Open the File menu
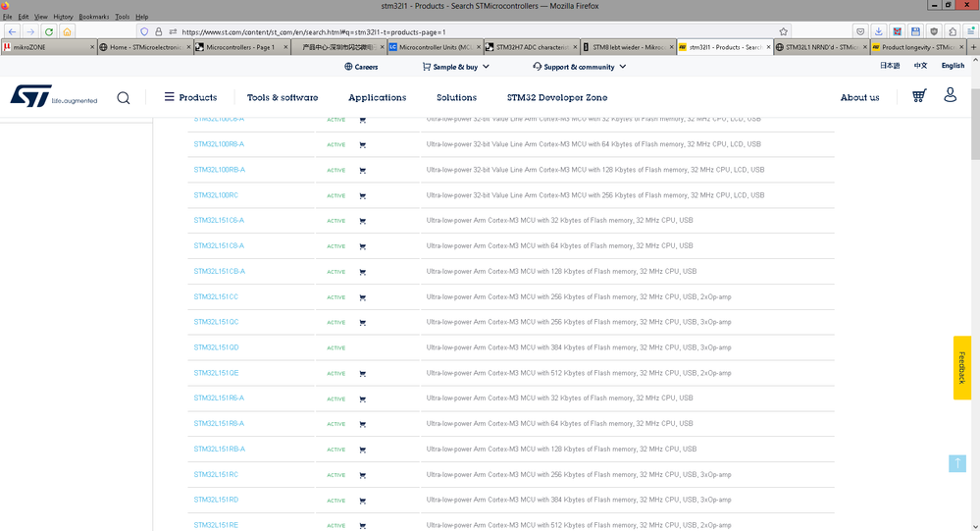Screen dimensions: 980x531 (8, 17)
